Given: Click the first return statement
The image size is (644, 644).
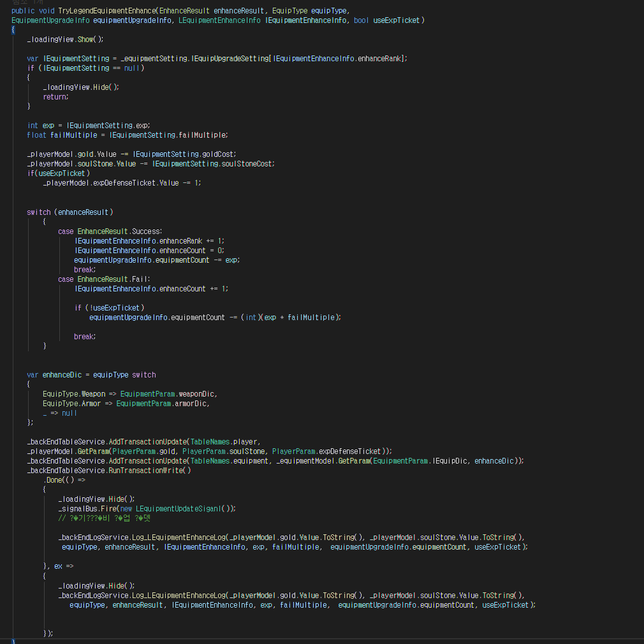Looking at the screenshot, I should pos(55,97).
